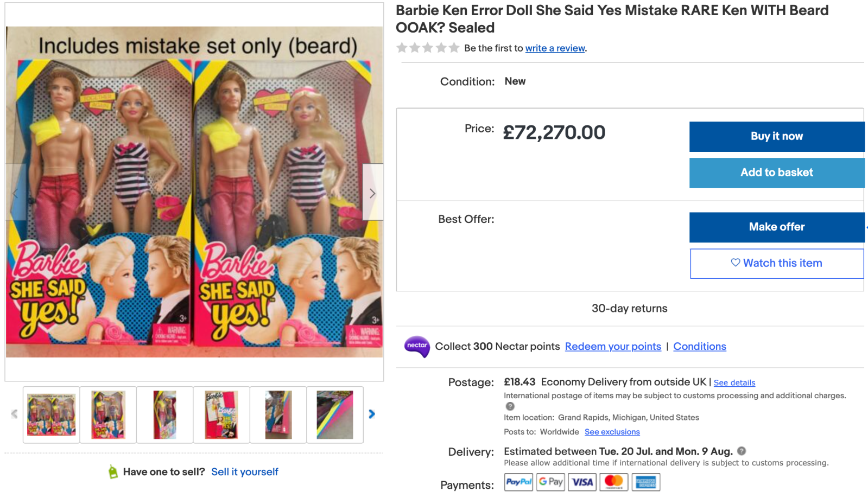Image resolution: width=868 pixels, height=498 pixels.
Task: Open postage See details link
Action: tap(734, 383)
